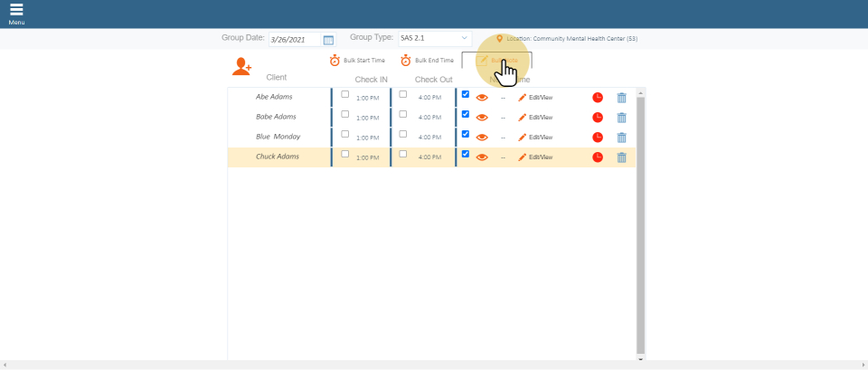Click the trash icon for Chuck Adams
The width and height of the screenshot is (868, 371).
[621, 157]
